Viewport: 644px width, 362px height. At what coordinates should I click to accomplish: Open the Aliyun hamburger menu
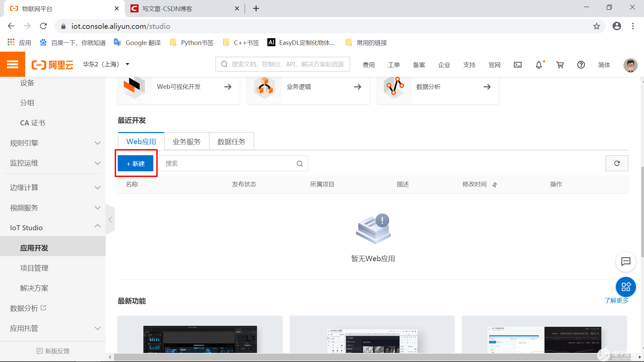pos(12,64)
